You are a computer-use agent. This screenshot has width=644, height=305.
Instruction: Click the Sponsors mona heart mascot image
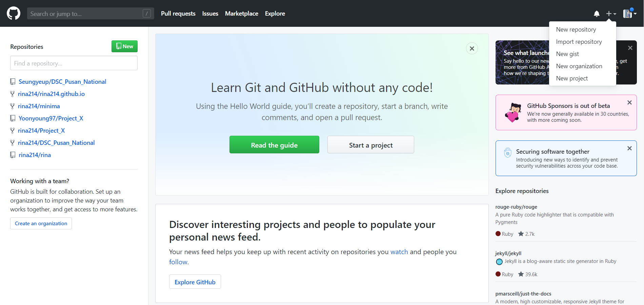513,112
